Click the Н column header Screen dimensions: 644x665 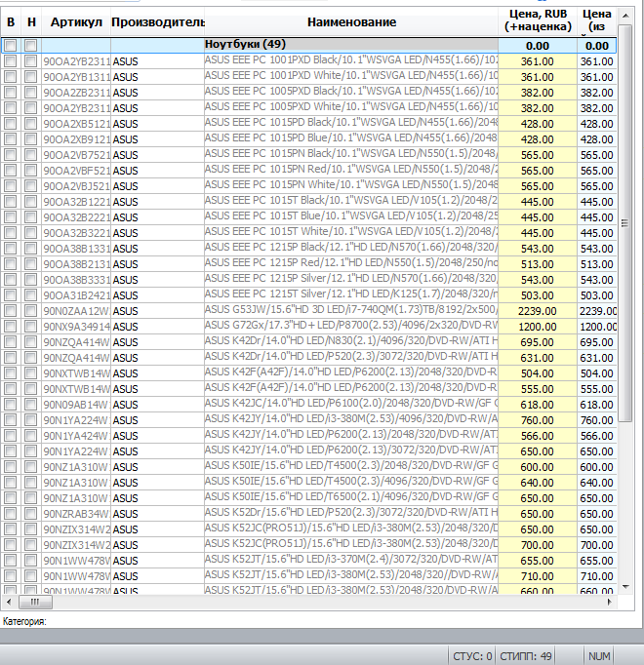click(31, 21)
